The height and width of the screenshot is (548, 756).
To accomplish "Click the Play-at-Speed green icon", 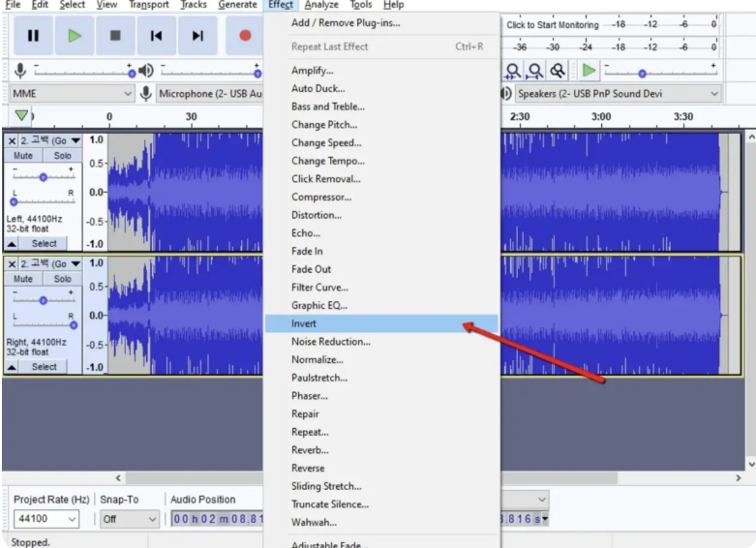I will coord(589,70).
